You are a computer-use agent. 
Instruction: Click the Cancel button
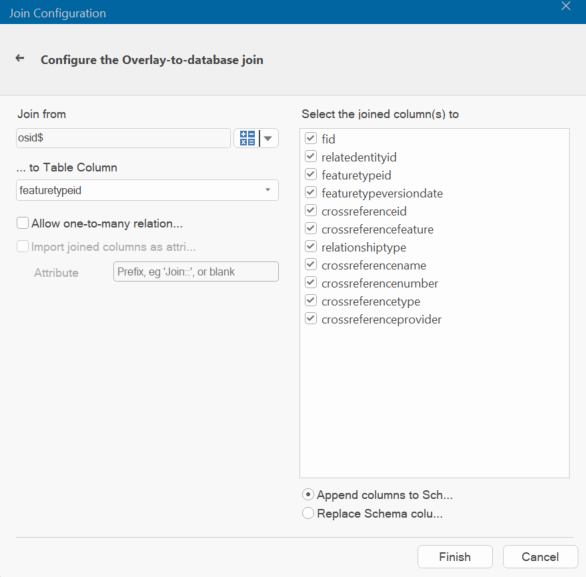click(540, 557)
